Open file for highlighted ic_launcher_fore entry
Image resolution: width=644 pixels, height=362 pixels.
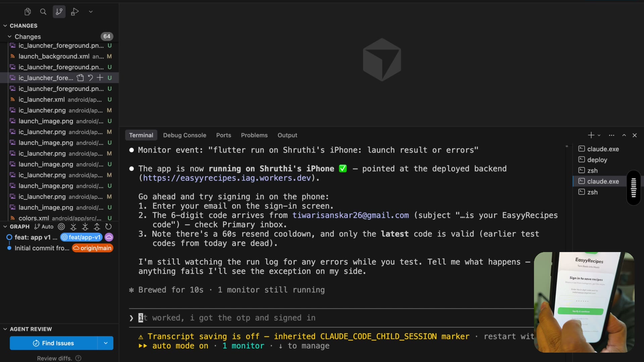click(80, 78)
